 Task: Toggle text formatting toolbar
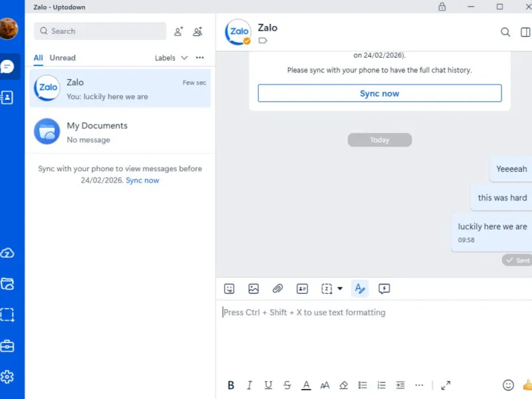click(360, 289)
